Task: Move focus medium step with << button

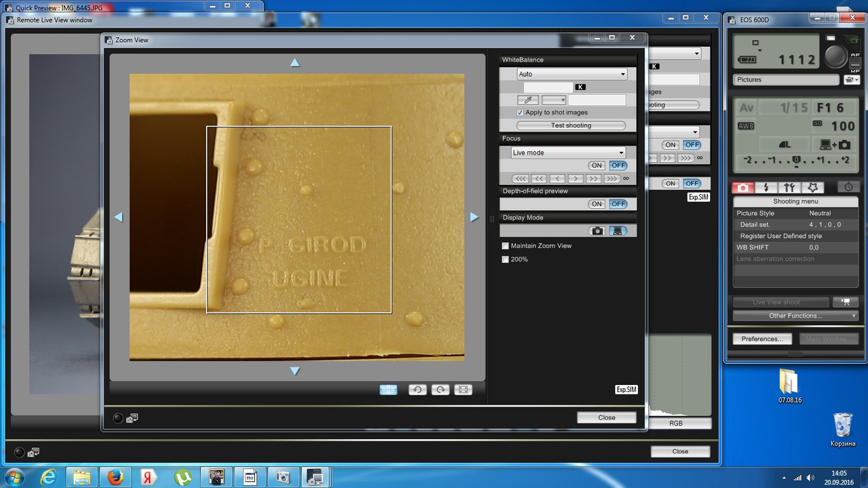Action: click(x=539, y=178)
